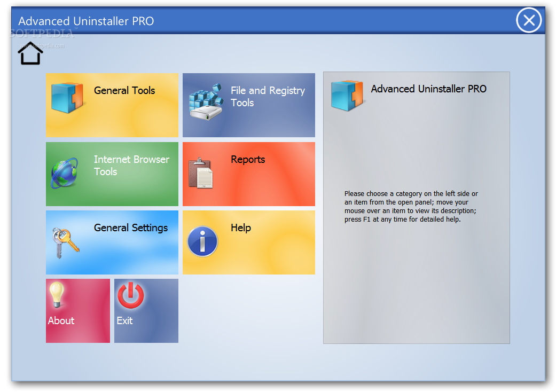Open the Internet Browser Tools category
This screenshot has height=392, width=556.
pos(132,166)
